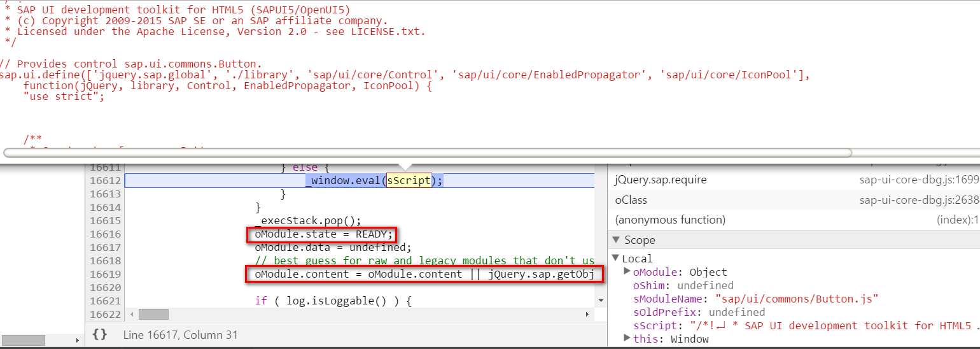The image size is (980, 349).
Task: Collapse the Scope panel header
Action: tap(616, 240)
